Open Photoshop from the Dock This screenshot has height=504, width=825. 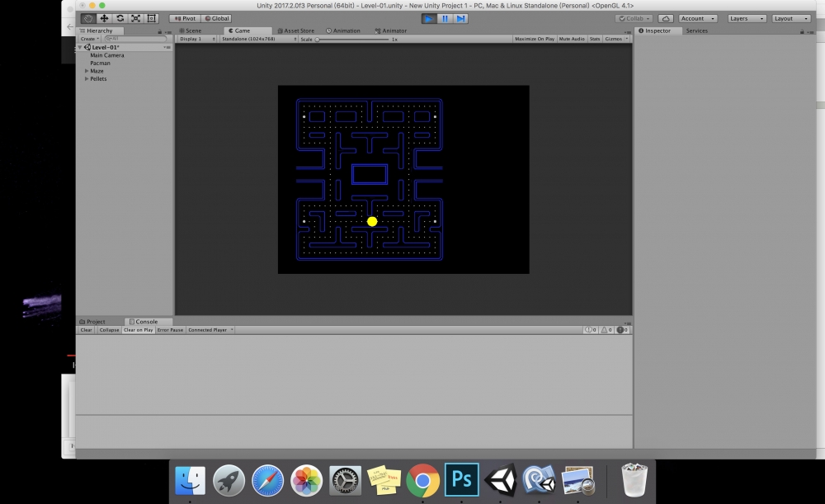click(461, 480)
